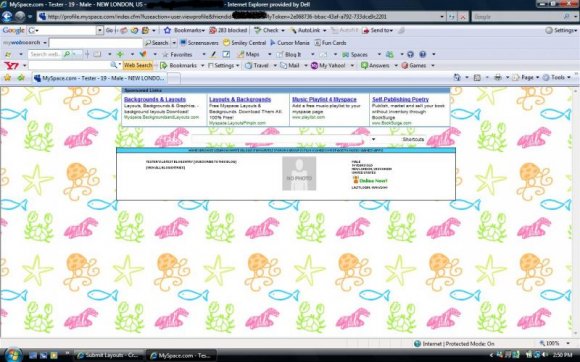
Task: Expand the Tools menu dropdown
Action: [x=556, y=77]
